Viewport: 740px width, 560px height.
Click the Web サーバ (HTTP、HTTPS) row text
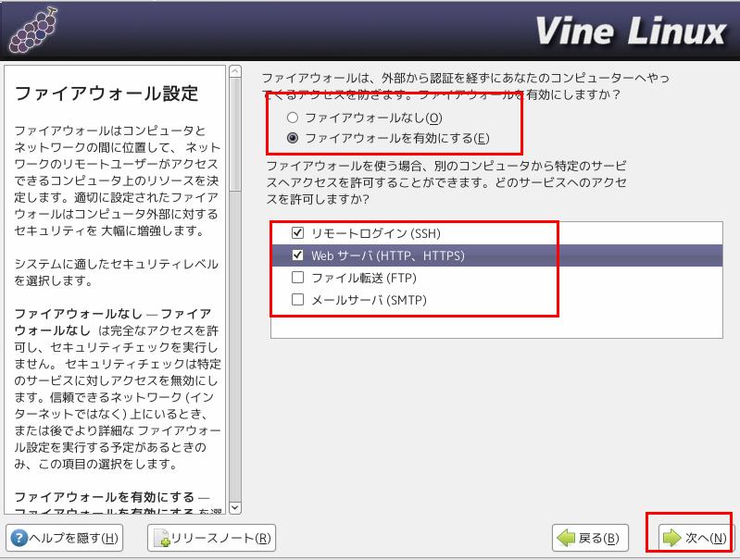(388, 255)
